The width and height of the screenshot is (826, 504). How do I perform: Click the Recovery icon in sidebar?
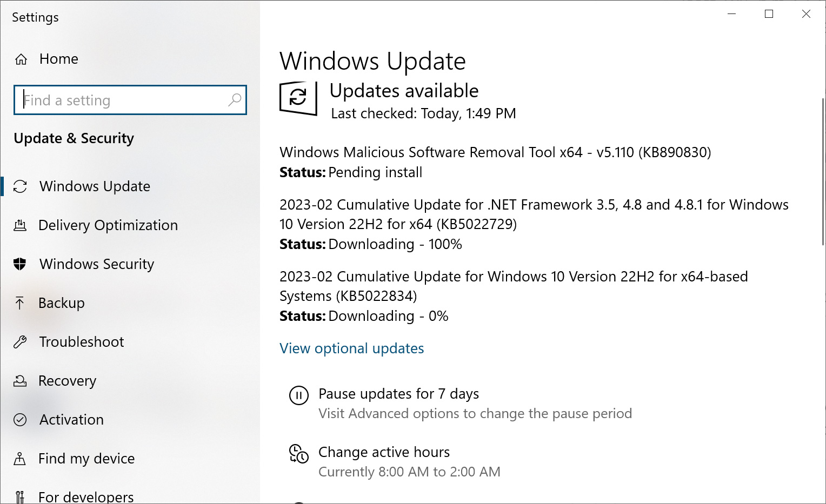(20, 381)
